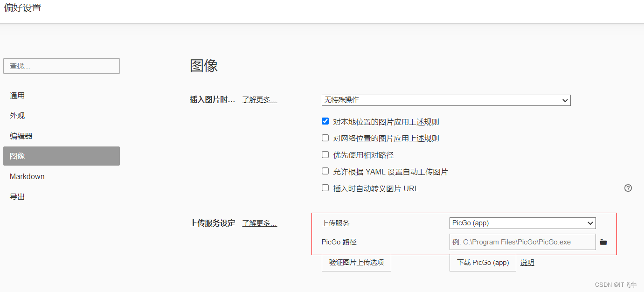Viewport: 644px width, 292px height.
Task: Click the folder browse icon for PicGo path
Action: coord(603,242)
